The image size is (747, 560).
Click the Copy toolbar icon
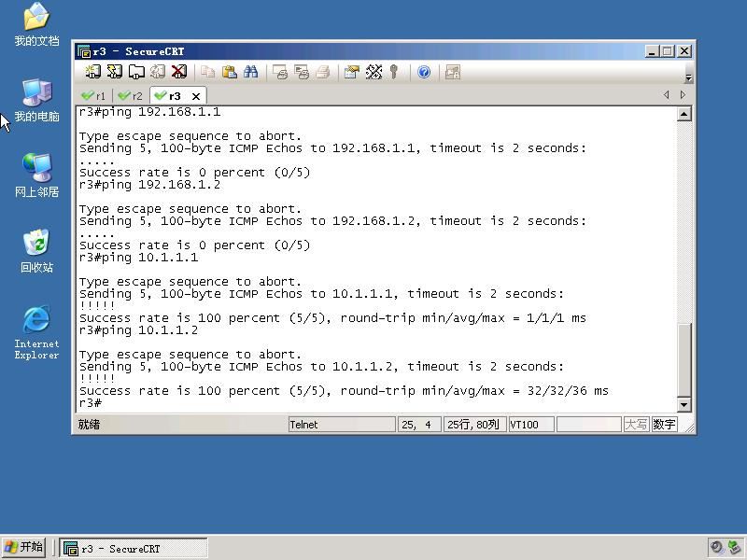click(207, 72)
